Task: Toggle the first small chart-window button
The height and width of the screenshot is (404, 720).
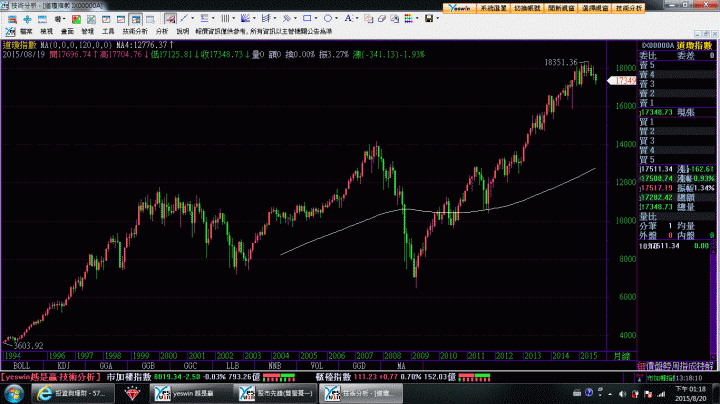Action: click(106, 19)
